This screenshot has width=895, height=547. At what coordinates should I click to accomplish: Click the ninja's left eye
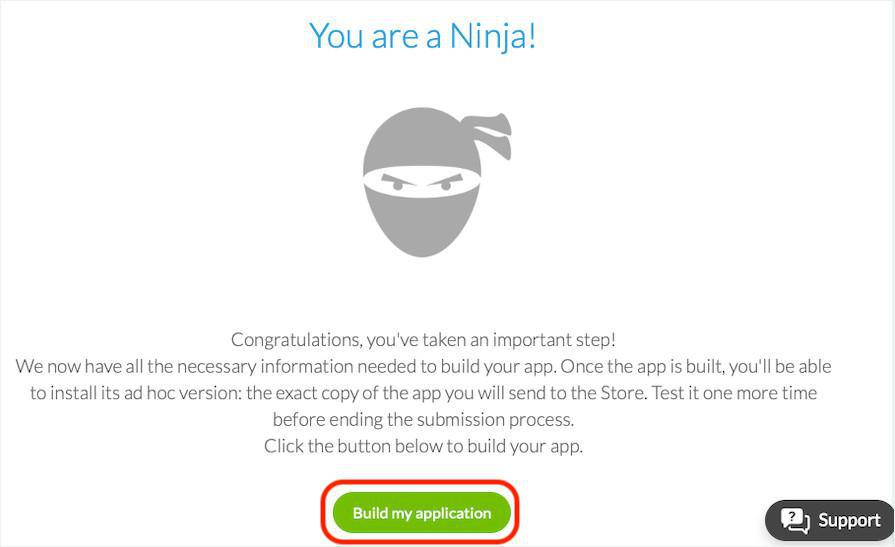point(397,184)
